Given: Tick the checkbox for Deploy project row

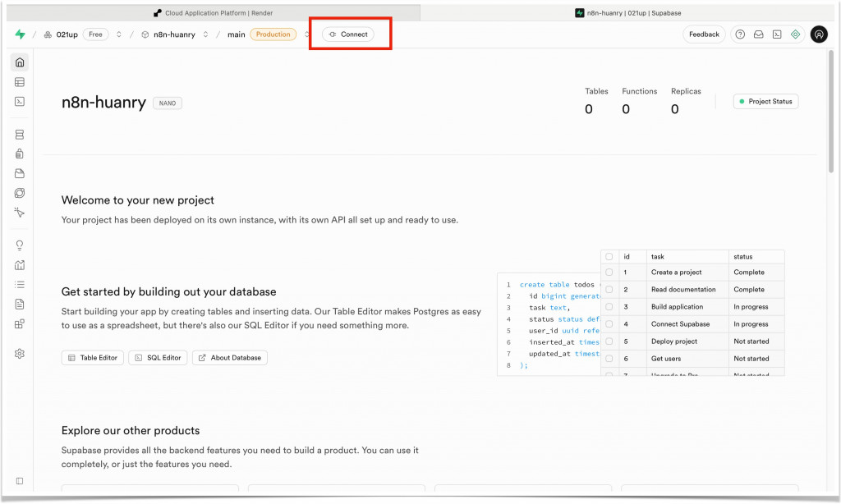Looking at the screenshot, I should (609, 341).
